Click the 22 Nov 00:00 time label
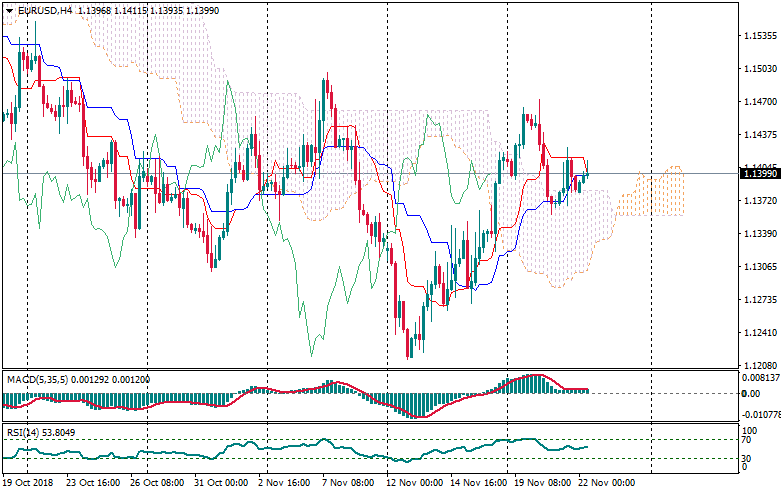 [x=607, y=482]
